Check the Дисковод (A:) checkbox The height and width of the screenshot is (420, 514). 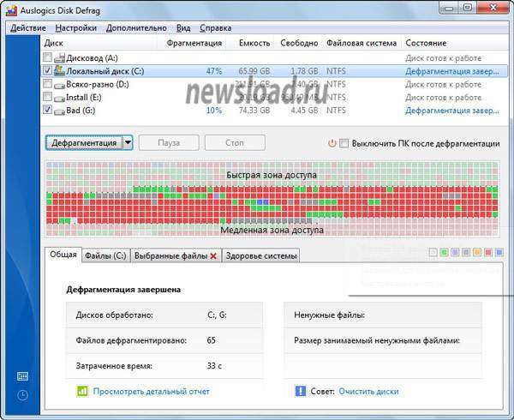tap(47, 57)
